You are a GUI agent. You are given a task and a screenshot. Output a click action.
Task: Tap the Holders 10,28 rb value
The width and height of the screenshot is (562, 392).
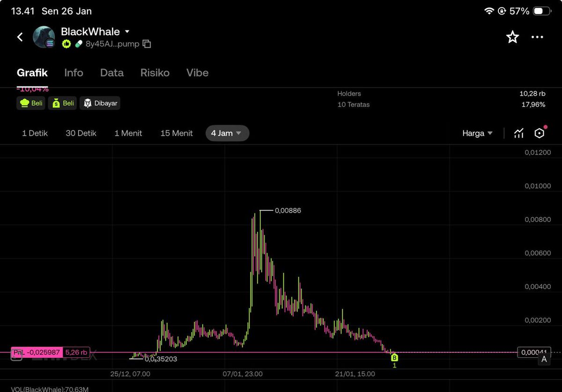pos(532,94)
